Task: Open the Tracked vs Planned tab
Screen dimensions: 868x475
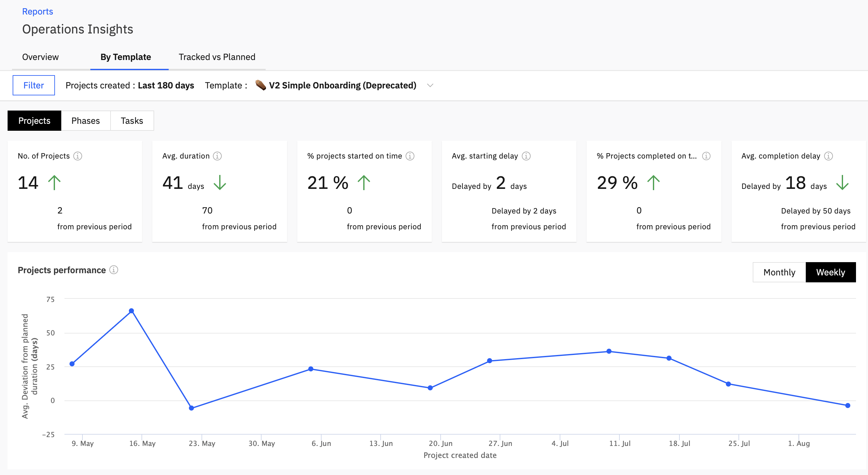Action: pos(217,57)
